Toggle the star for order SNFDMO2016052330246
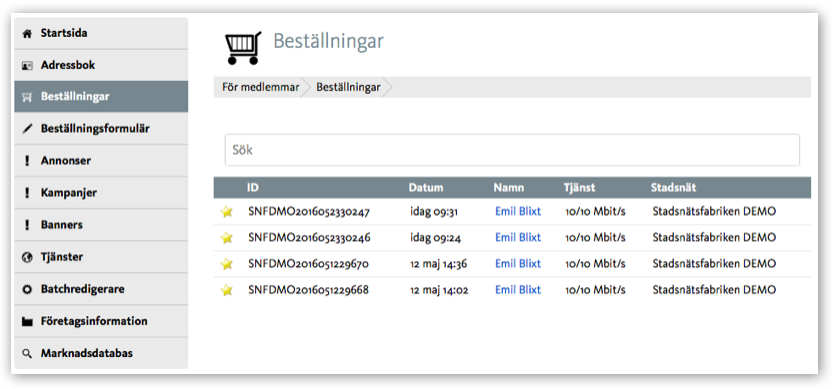The width and height of the screenshot is (838, 389). click(x=227, y=238)
